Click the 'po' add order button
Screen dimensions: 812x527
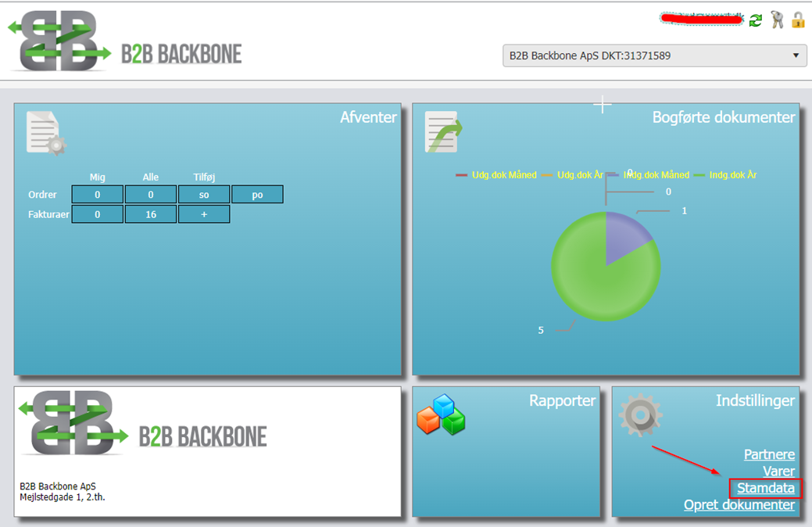pos(257,195)
